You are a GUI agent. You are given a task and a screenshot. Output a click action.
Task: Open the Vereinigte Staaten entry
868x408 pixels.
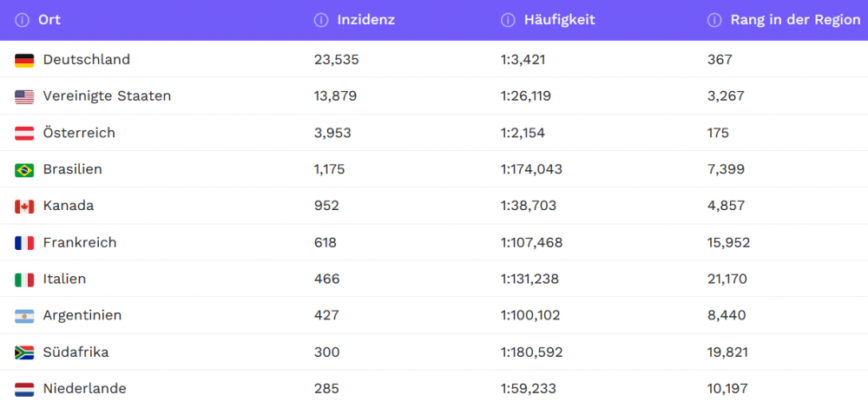pyautogui.click(x=107, y=96)
